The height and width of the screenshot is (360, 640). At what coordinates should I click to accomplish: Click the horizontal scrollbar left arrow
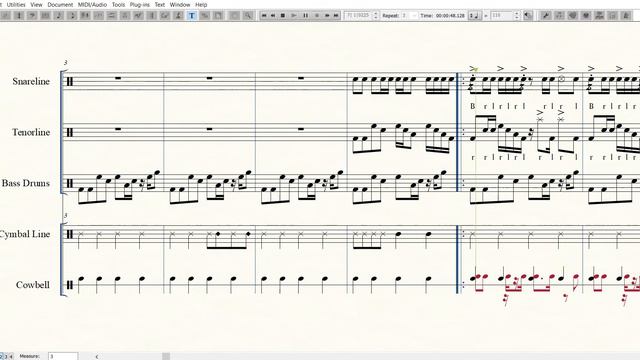[x=97, y=356]
